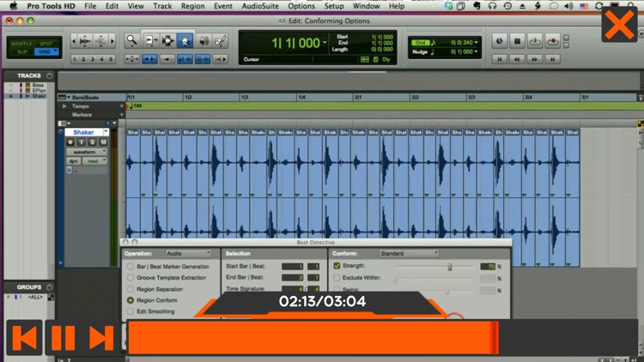The width and height of the screenshot is (644, 362).
Task: Select GRID edit mode
Action: point(46,51)
